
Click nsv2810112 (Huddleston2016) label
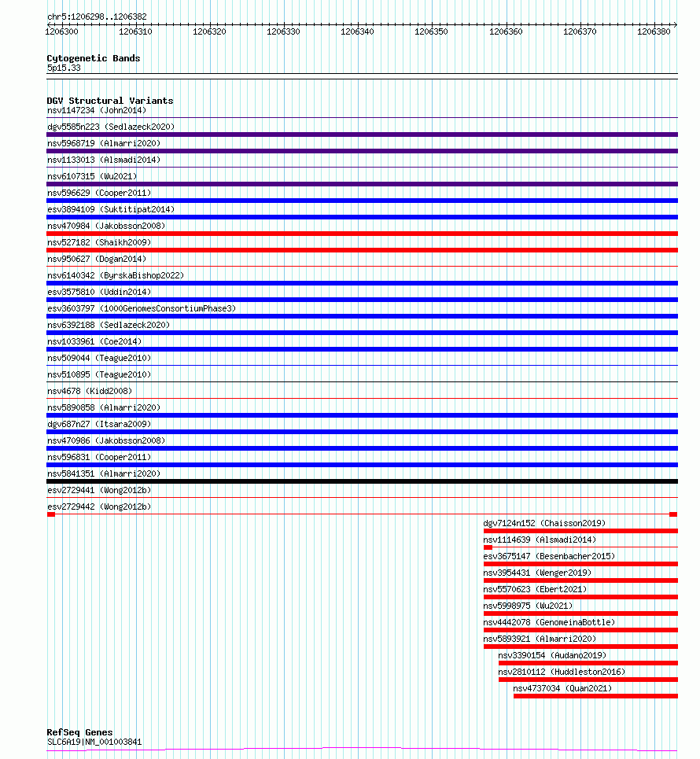pyautogui.click(x=562, y=672)
